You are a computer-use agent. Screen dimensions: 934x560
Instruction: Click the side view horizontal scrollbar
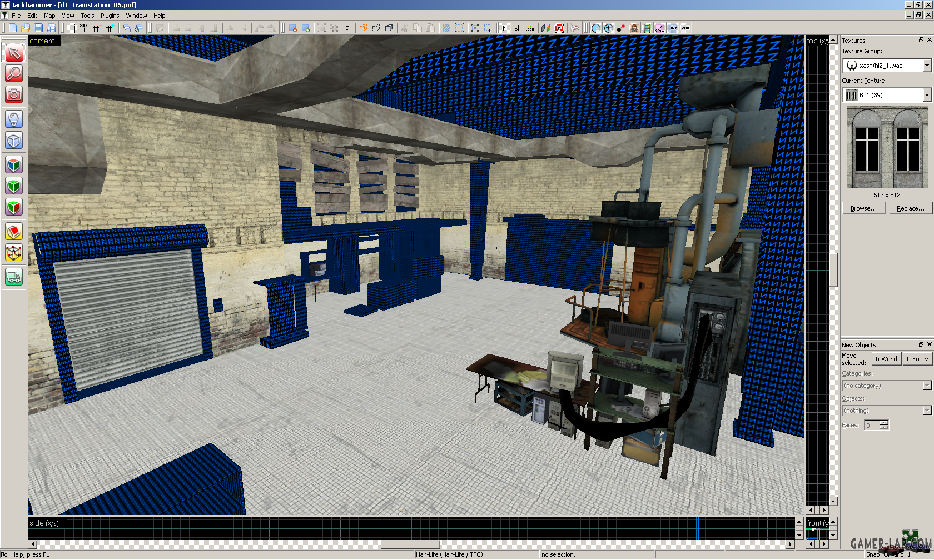click(x=411, y=544)
